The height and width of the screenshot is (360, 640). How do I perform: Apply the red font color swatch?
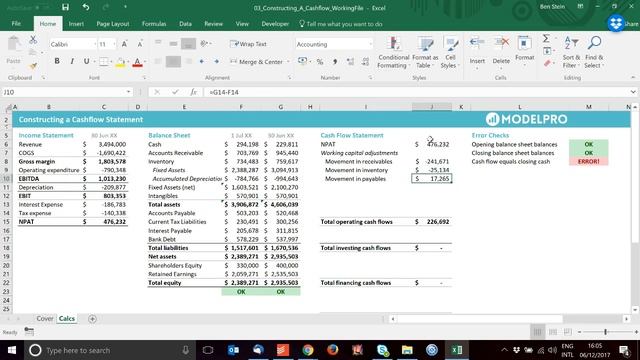138,62
